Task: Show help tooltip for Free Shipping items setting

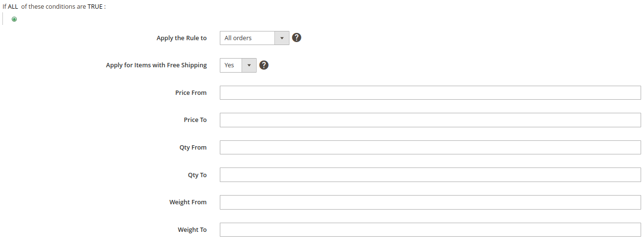Action: [264, 65]
